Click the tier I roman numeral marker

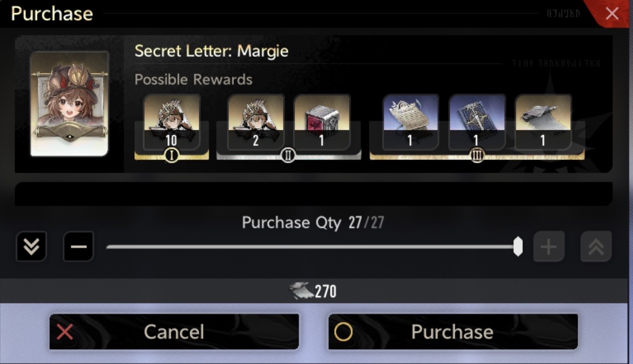[172, 155]
